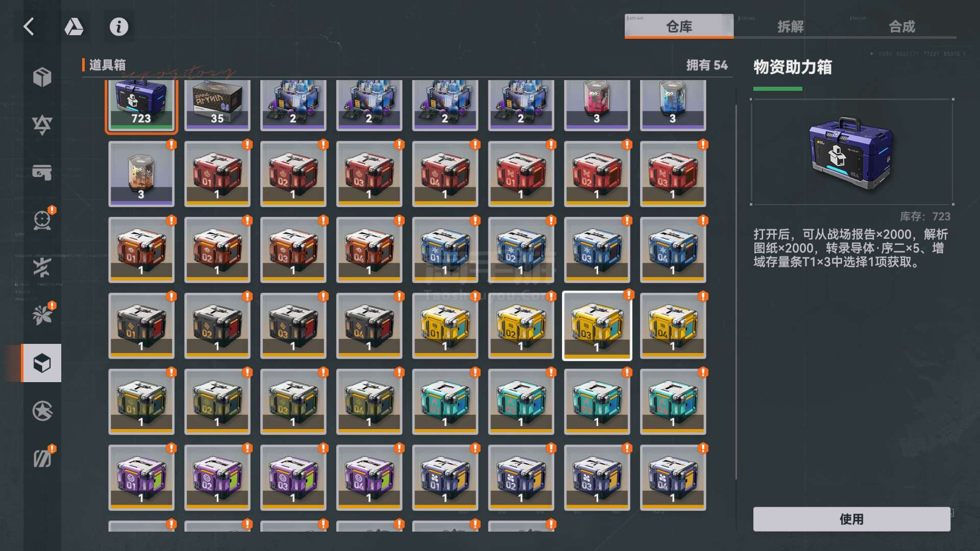The height and width of the screenshot is (551, 980).
Task: Click the back arrow icon
Action: tap(29, 27)
